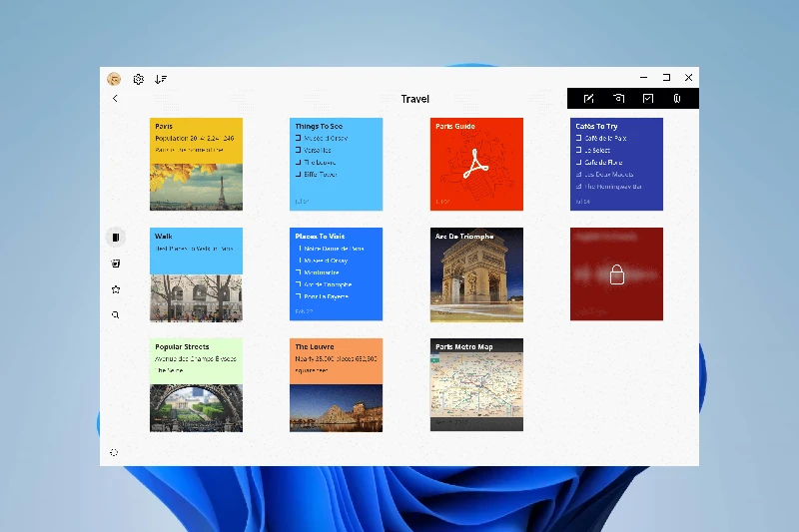Check Arc de Triomphe in Places To Visit
The height and width of the screenshot is (532, 799).
click(299, 284)
